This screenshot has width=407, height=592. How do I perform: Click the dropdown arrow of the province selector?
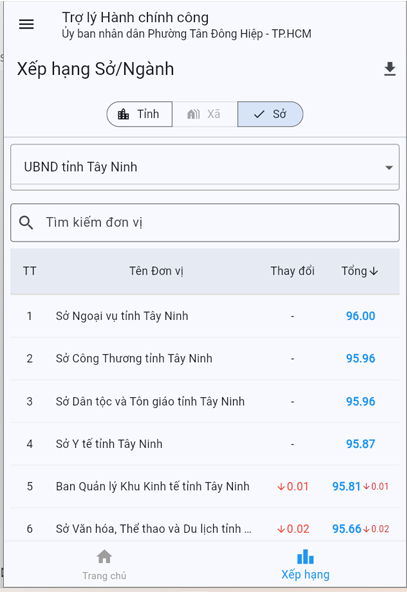point(389,168)
